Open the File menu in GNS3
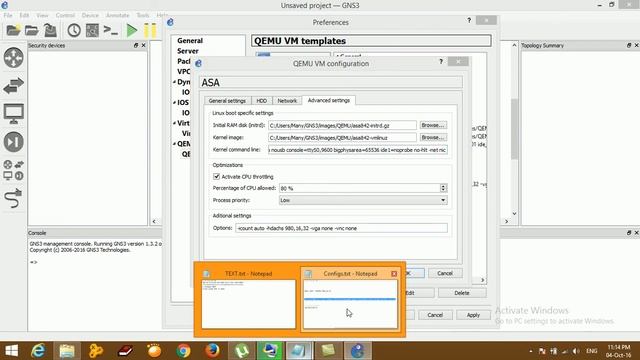This screenshot has width=640, height=360. (8, 15)
